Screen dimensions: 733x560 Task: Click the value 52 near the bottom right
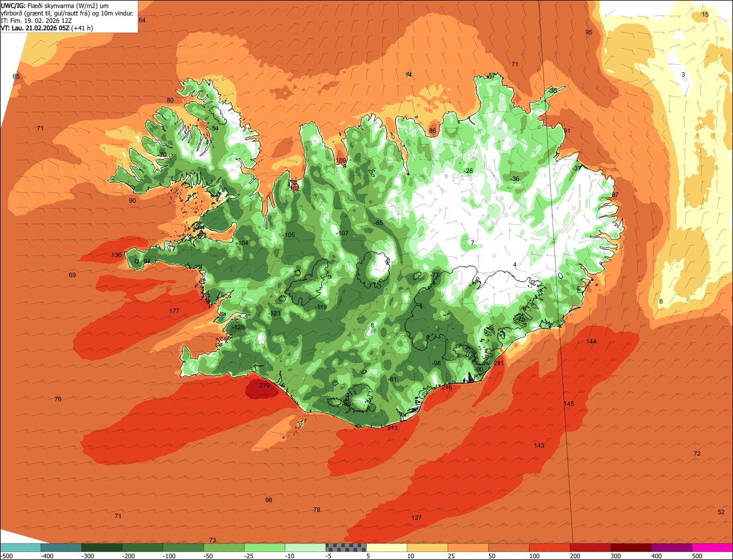721,512
